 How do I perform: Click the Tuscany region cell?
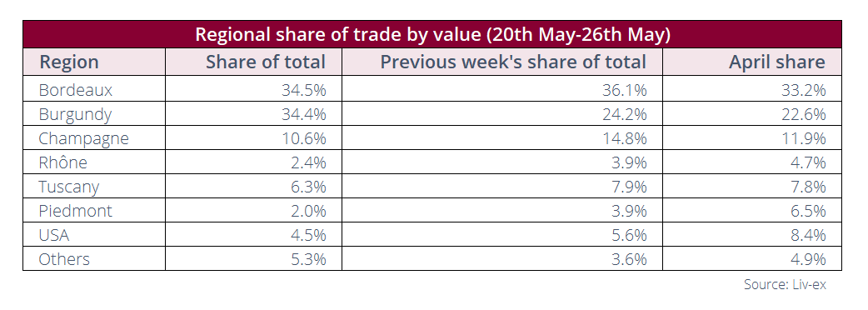pyautogui.click(x=69, y=187)
